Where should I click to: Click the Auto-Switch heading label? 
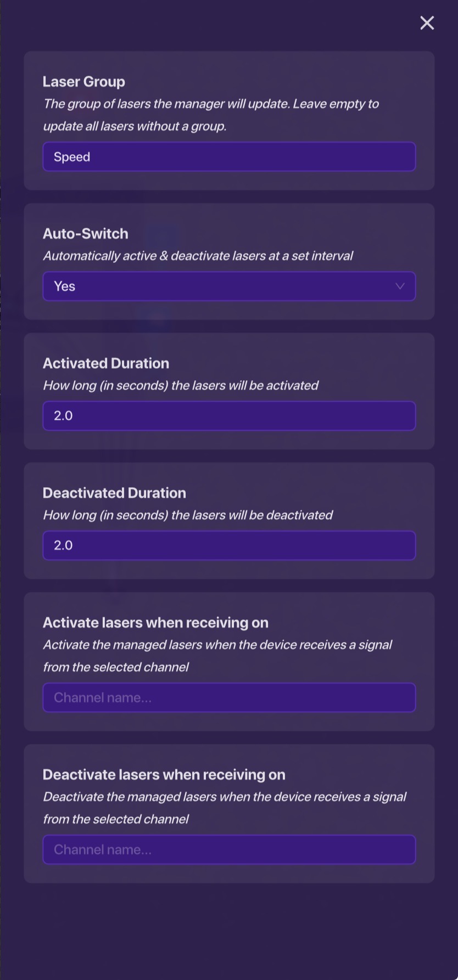click(x=86, y=234)
